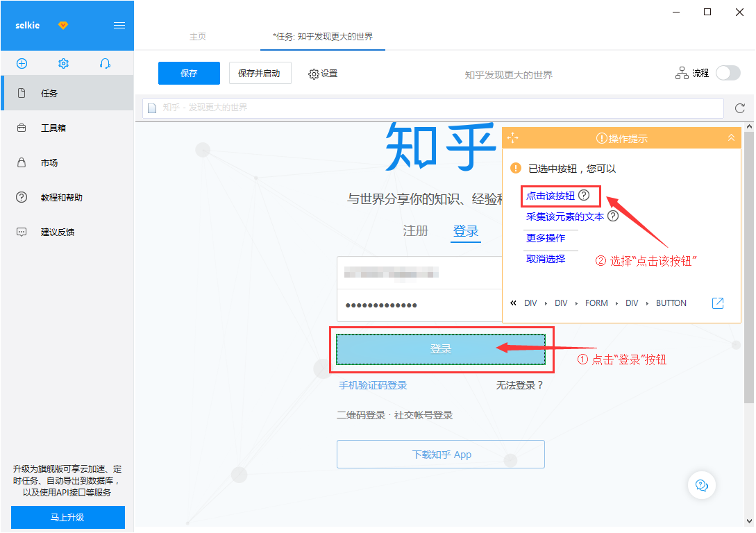Choose 点击该按钮 in the tip panel
The width and height of the screenshot is (756, 533).
pyautogui.click(x=551, y=196)
